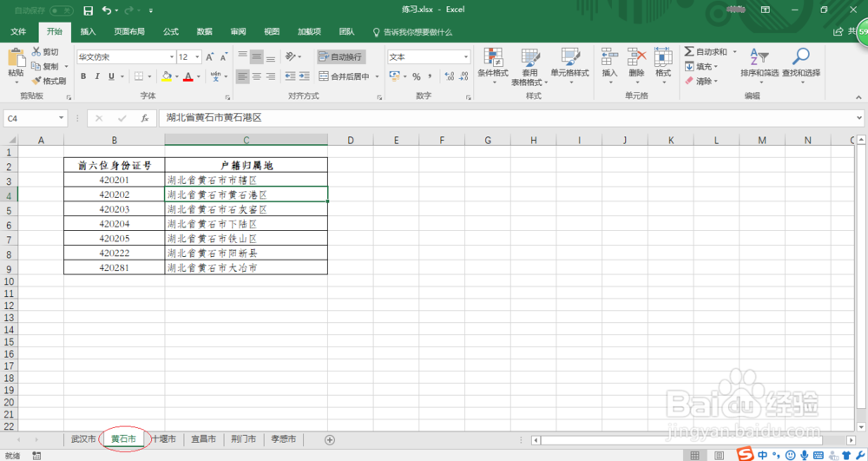Switch to the 插入 Insert tab
This screenshot has height=461, width=868.
click(88, 31)
